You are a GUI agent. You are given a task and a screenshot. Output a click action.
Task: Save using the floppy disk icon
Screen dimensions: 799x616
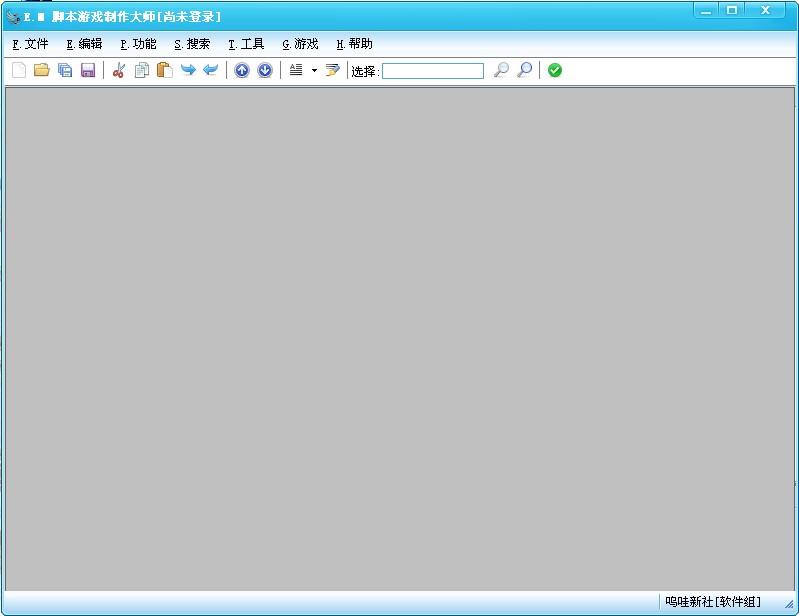(x=88, y=70)
